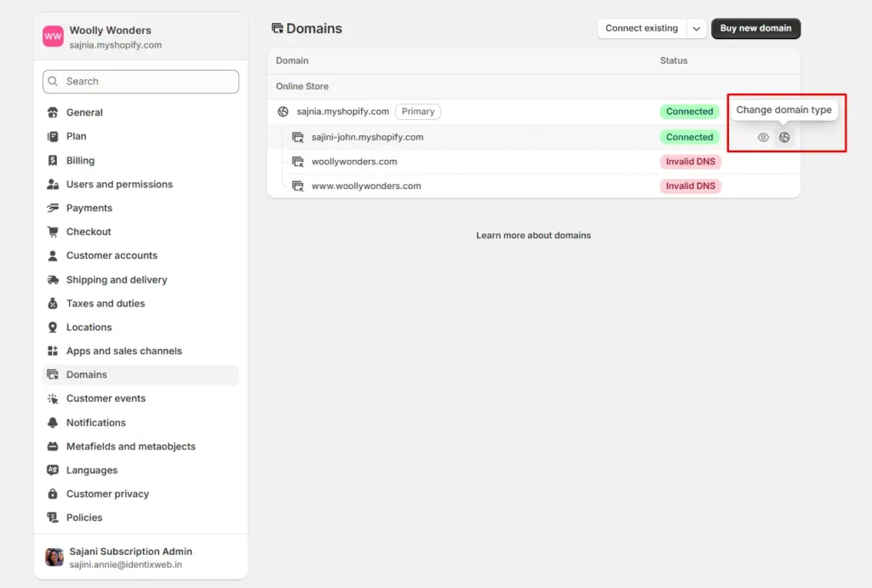This screenshot has height=588, width=872.
Task: Focus the settings Search field
Action: coord(141,82)
